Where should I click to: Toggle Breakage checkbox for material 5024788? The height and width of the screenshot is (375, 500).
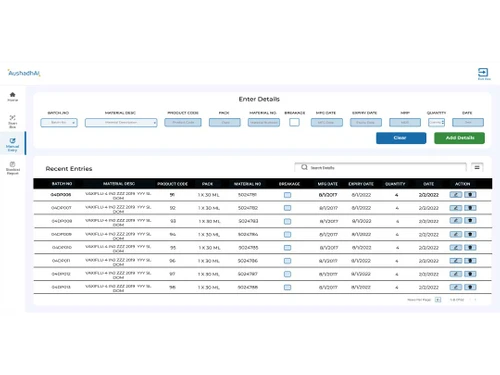tap(287, 287)
